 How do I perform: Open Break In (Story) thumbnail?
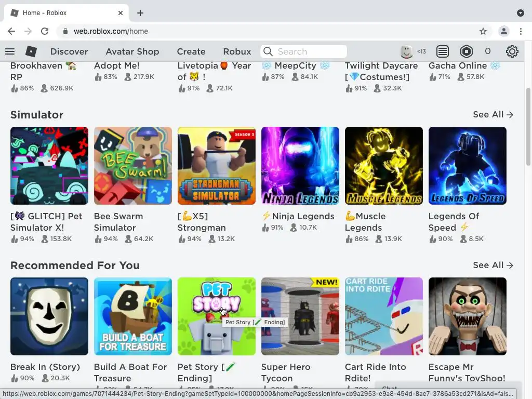49,316
